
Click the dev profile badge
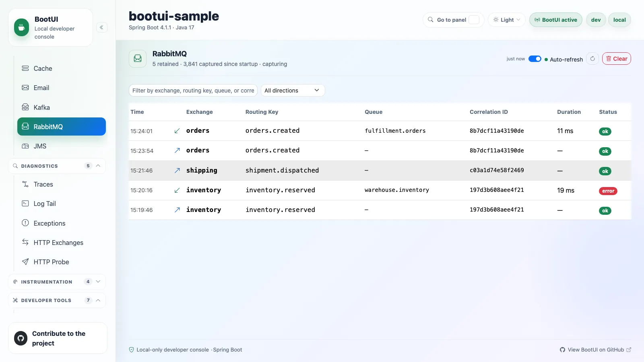pyautogui.click(x=596, y=20)
